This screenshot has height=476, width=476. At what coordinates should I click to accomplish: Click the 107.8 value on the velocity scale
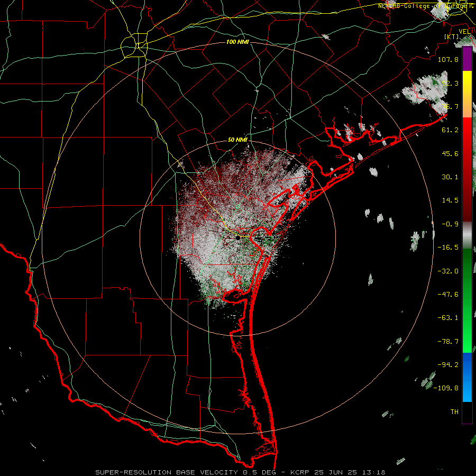448,59
